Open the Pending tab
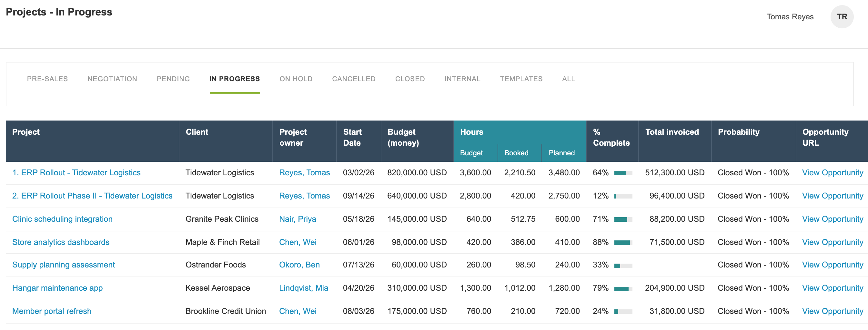This screenshot has width=868, height=330. pyautogui.click(x=173, y=79)
